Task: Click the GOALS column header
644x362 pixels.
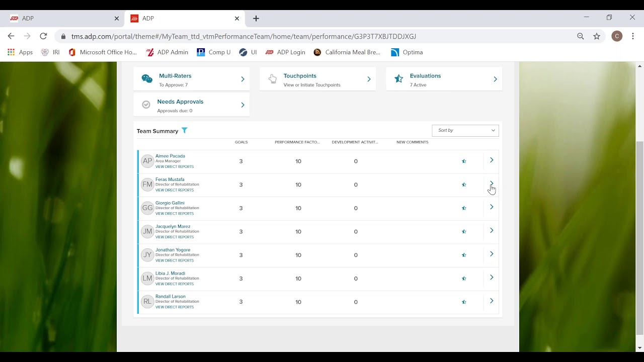Action: point(241,142)
